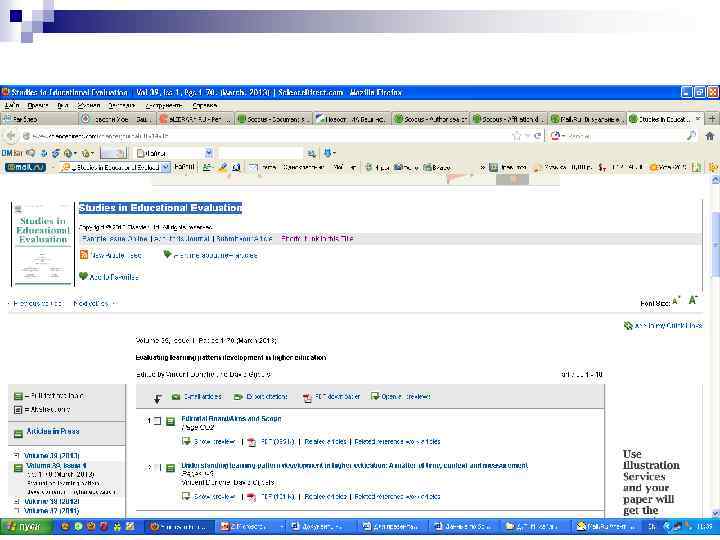720x540 pixels.
Task: Increase font size with larger A icon
Action: 693,300
